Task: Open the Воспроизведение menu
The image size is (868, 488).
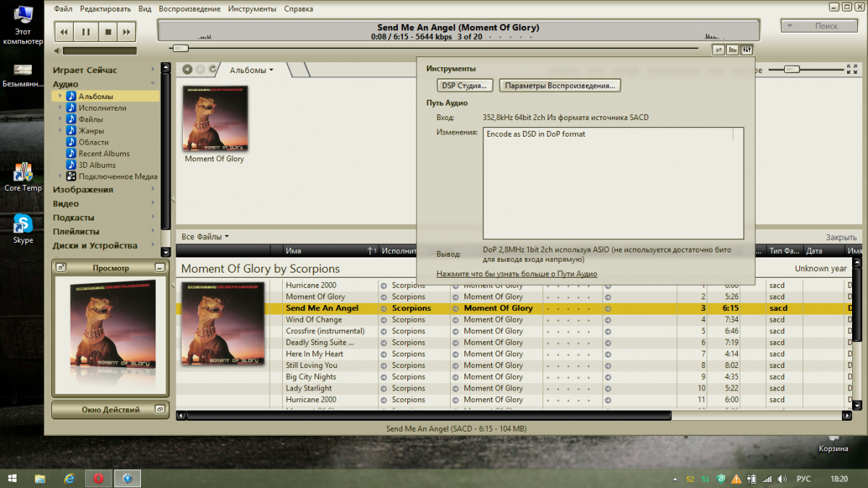Action: (190, 9)
